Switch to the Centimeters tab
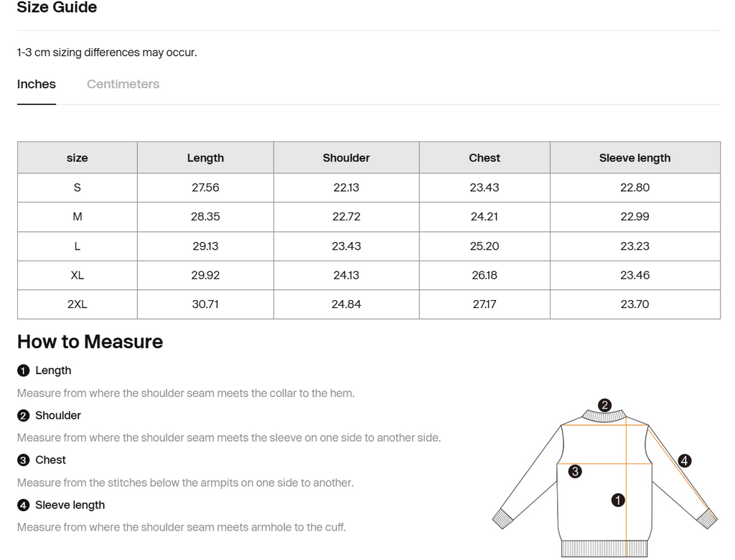The height and width of the screenshot is (560, 735). pos(123,84)
